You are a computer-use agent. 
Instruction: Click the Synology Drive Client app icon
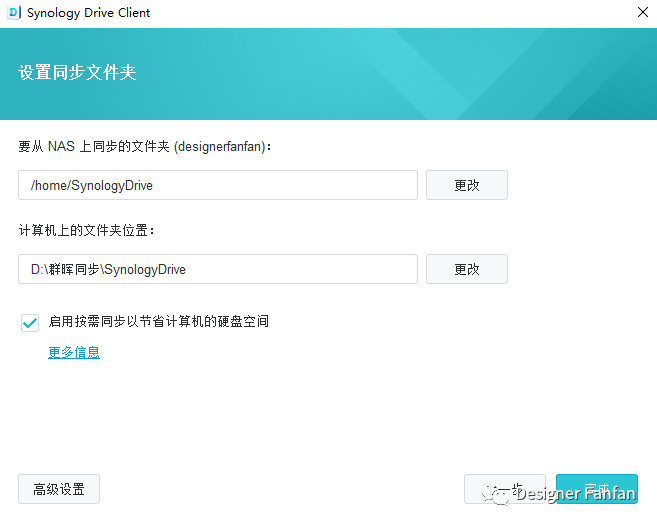14,13
